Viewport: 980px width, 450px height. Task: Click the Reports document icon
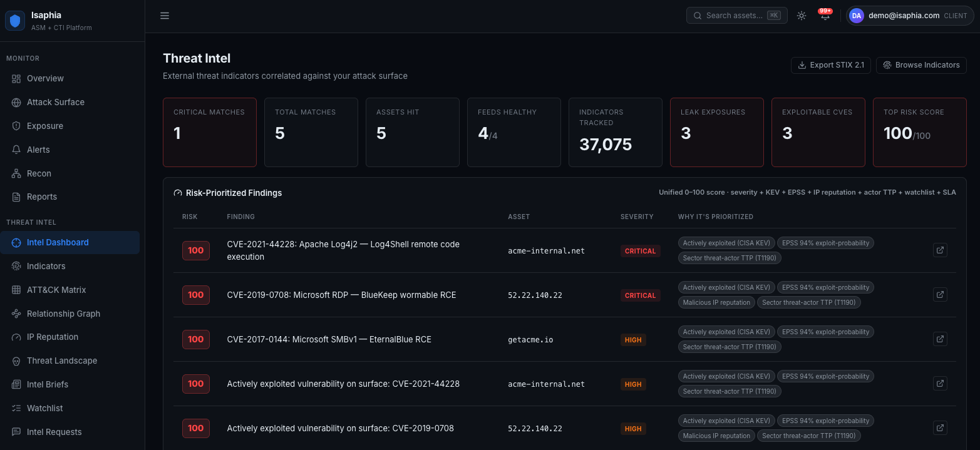pos(16,197)
